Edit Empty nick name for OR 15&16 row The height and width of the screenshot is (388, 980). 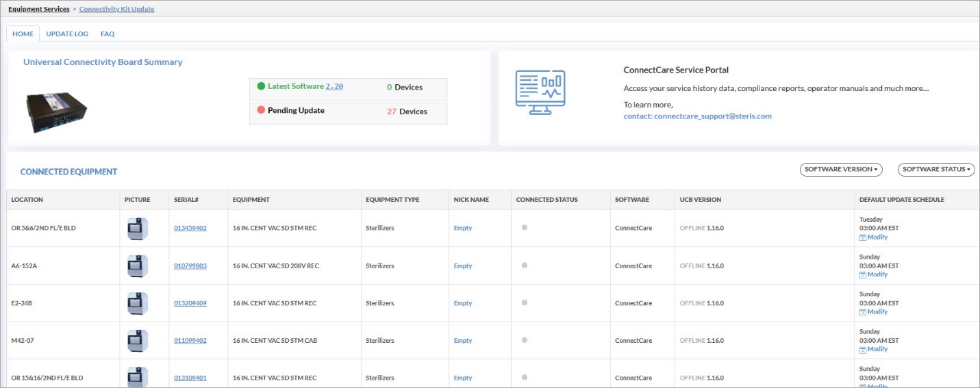pos(463,378)
